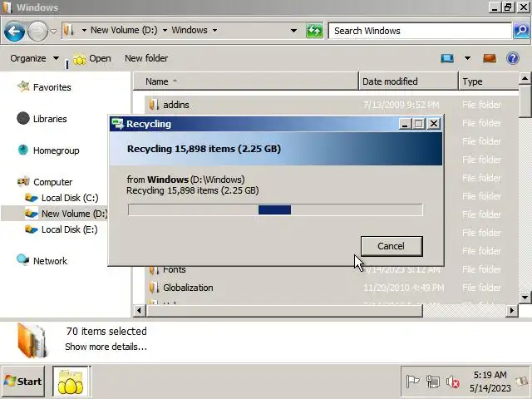The height and width of the screenshot is (399, 532).
Task: Click Open in the toolbar
Action: click(x=92, y=59)
